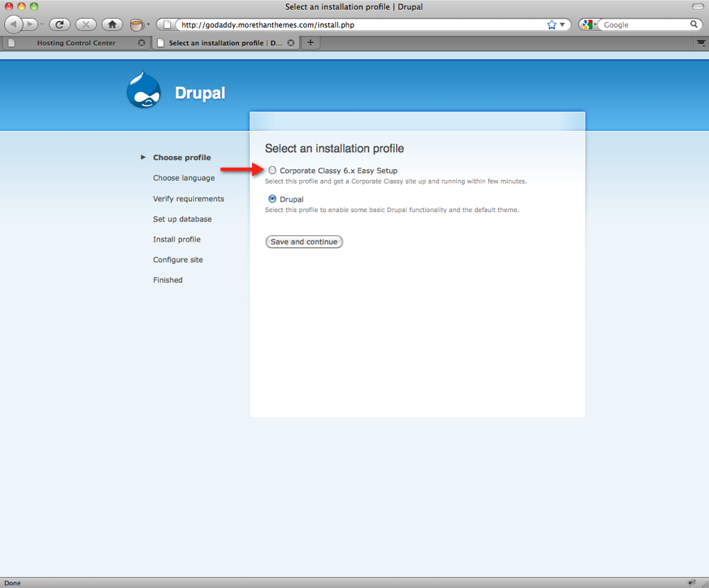Click the yellow minimize window button

coord(21,6)
